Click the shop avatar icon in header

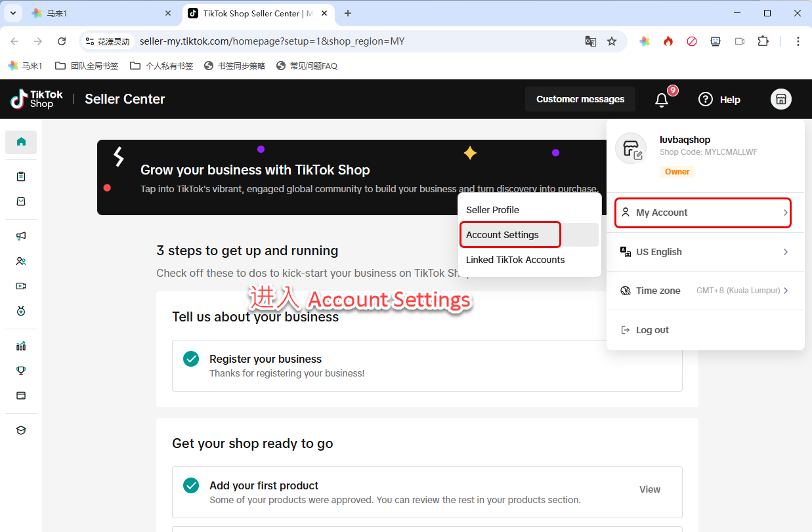[780, 99]
